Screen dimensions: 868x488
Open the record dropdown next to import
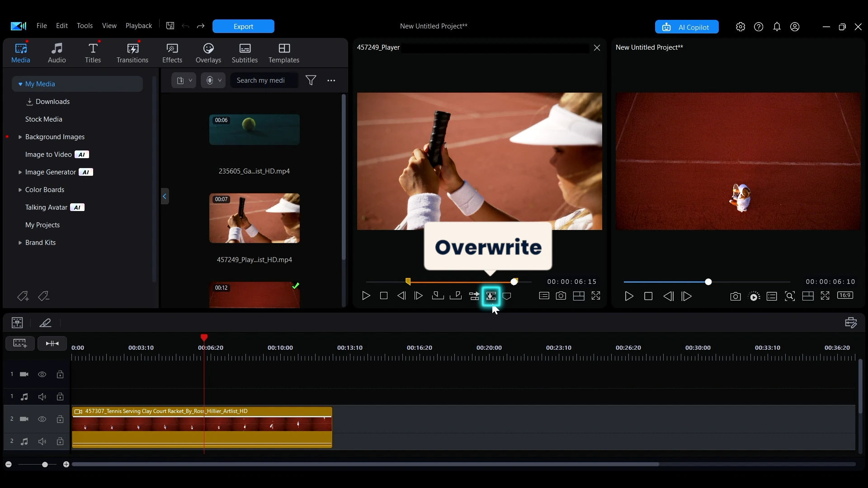[213, 80]
